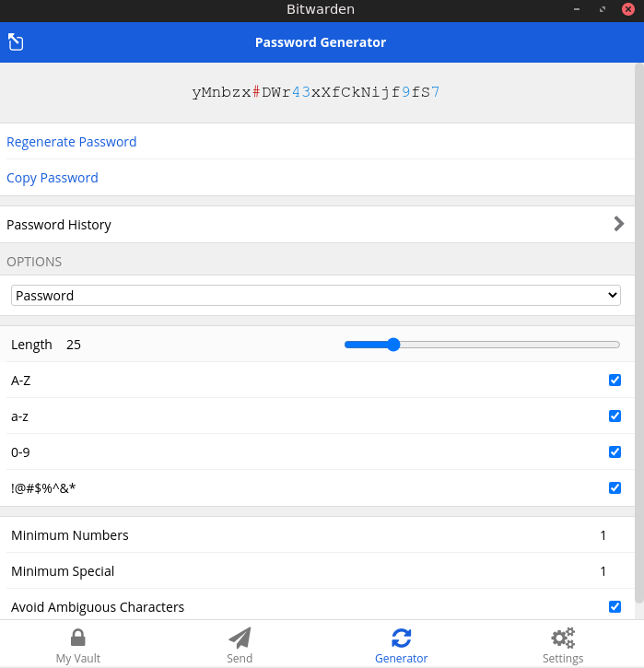The width and height of the screenshot is (644, 668).
Task: Click the Length value 25
Action: (74, 345)
